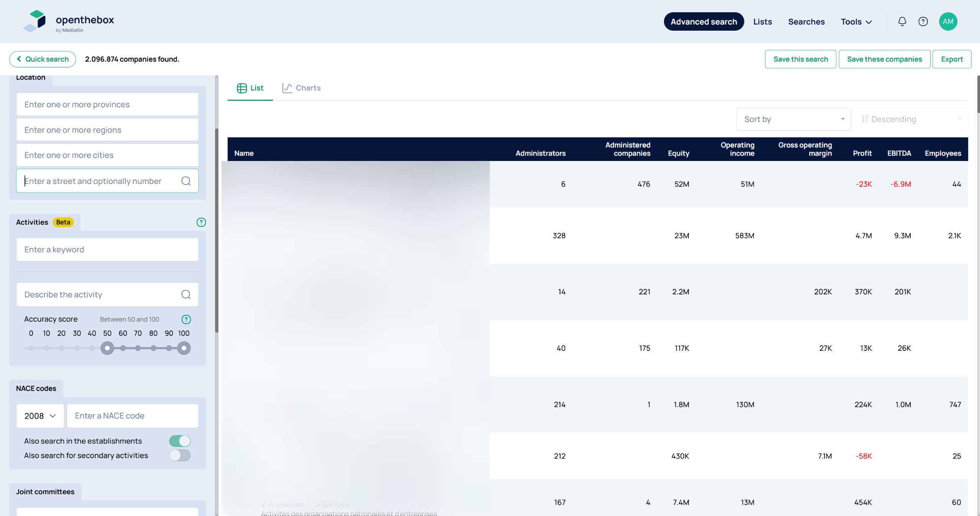Click the Enter a keyword field

coord(107,250)
